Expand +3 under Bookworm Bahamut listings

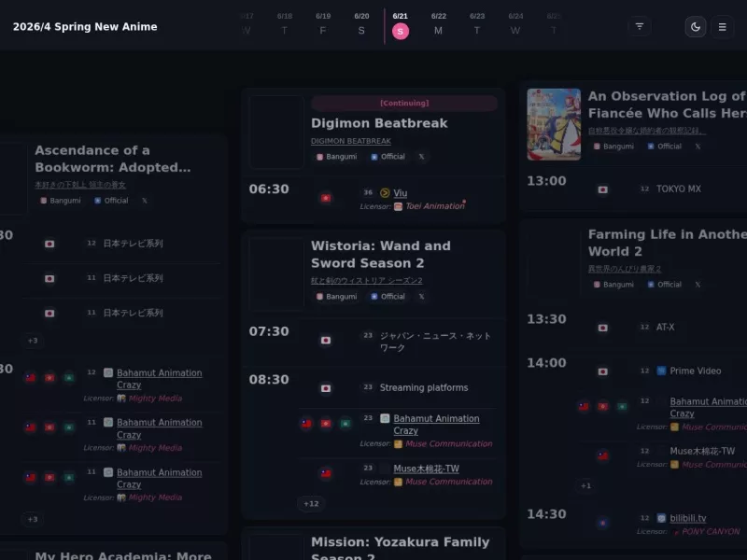pos(33,519)
